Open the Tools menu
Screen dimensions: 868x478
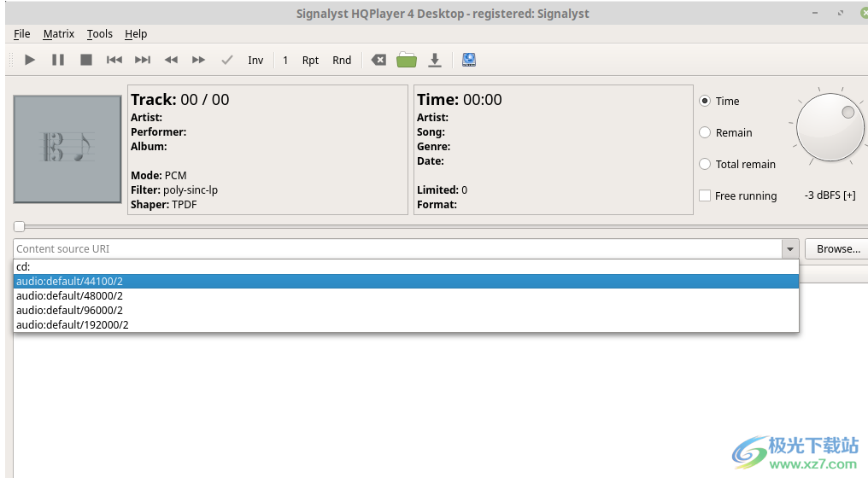coord(100,34)
